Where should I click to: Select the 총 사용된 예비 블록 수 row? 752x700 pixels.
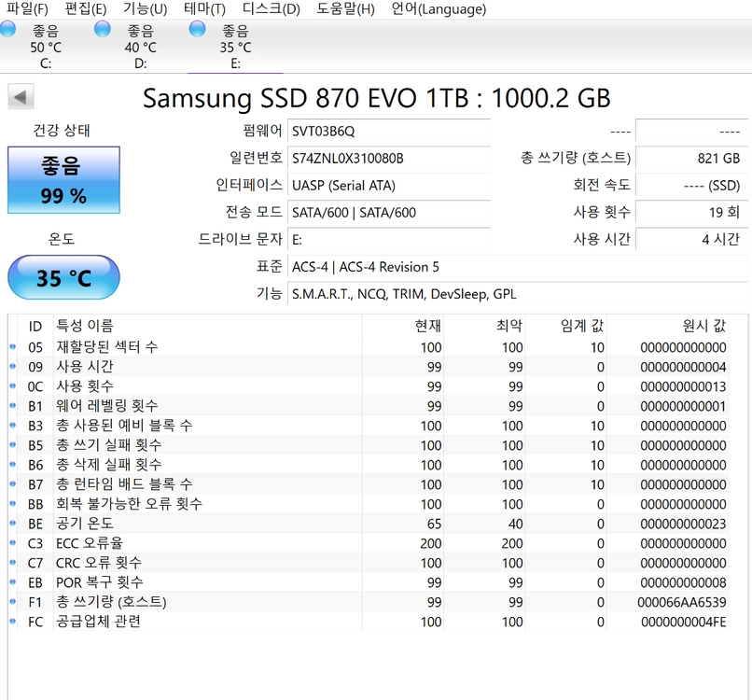[x=369, y=425]
